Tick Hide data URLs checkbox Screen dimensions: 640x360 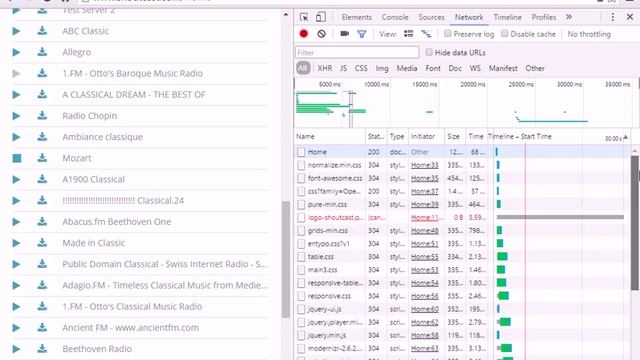click(x=429, y=52)
